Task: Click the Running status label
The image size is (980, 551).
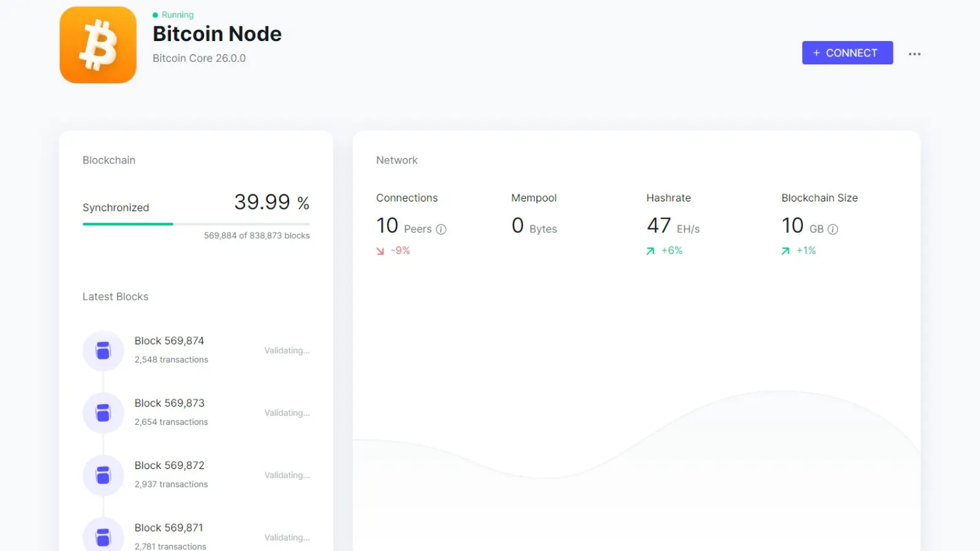Action: pos(178,15)
